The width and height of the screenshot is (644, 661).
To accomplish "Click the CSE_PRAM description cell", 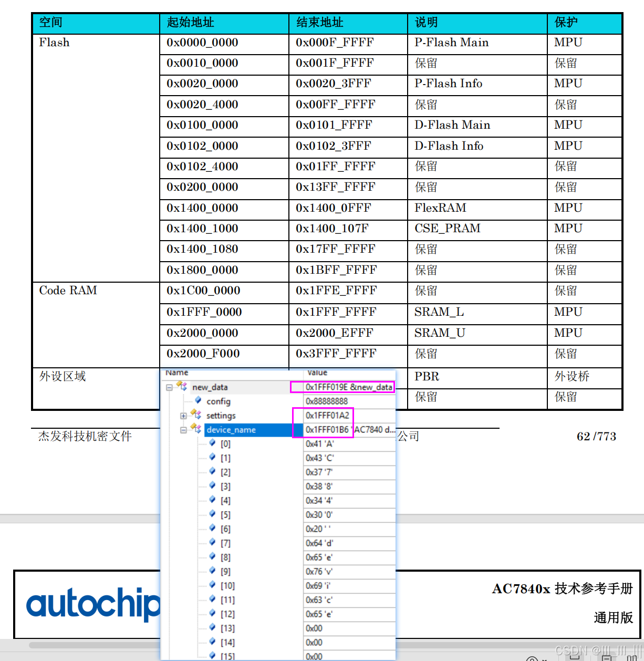I will (477, 229).
